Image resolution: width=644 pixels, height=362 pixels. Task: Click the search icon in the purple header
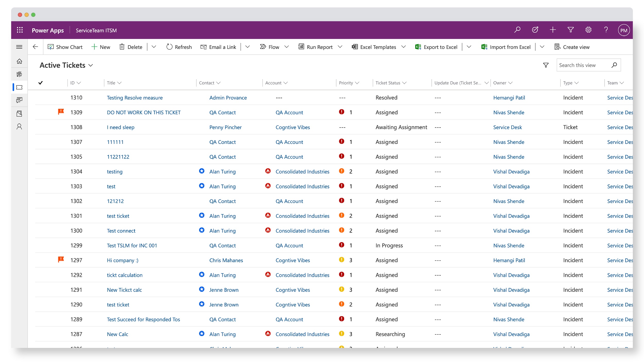[517, 30]
